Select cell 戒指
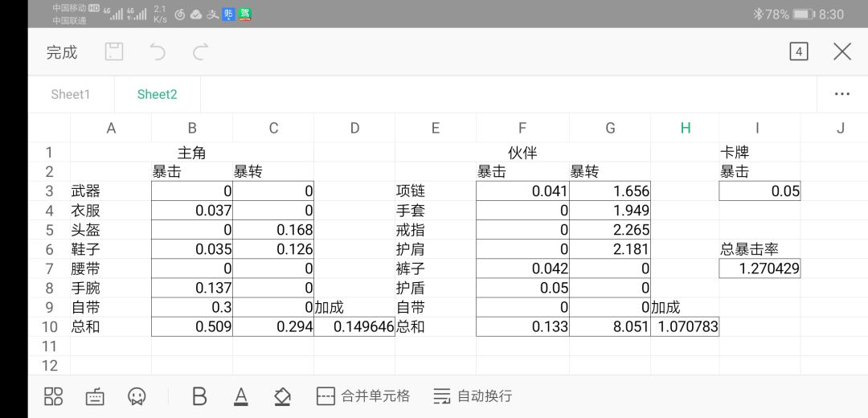The image size is (868, 418). (x=436, y=230)
